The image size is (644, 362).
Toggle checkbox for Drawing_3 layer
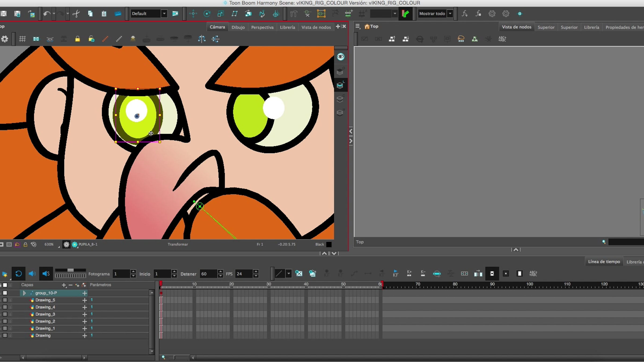click(x=5, y=314)
